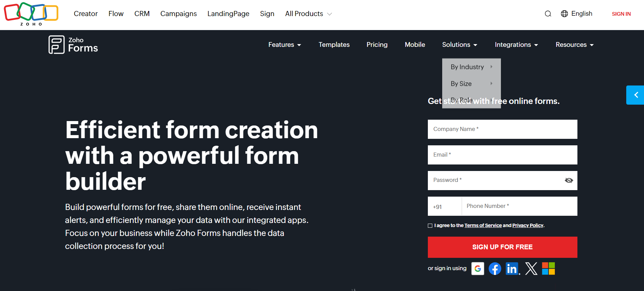This screenshot has width=644, height=291.
Task: Open the Terms of Service link
Action: tap(483, 226)
